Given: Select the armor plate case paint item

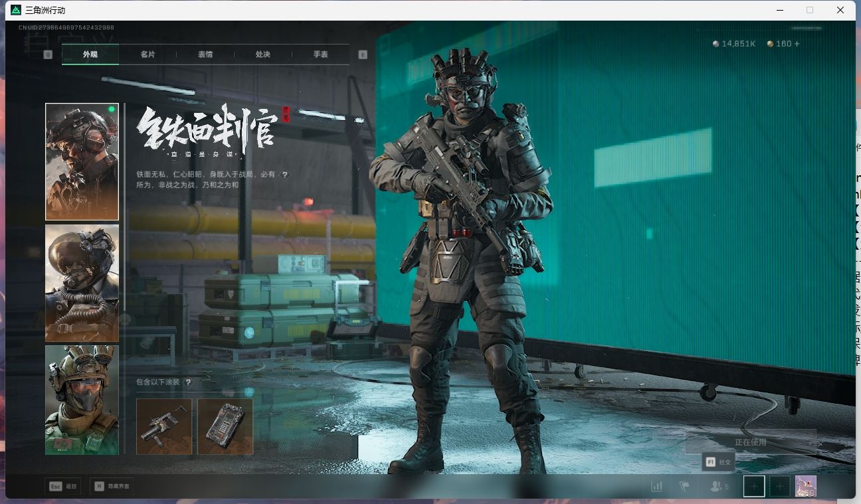Looking at the screenshot, I should [225, 426].
